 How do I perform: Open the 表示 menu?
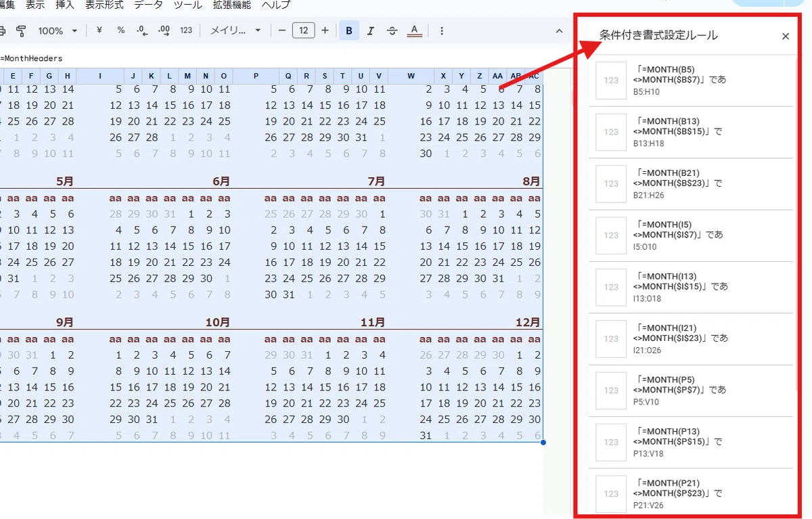click(35, 5)
